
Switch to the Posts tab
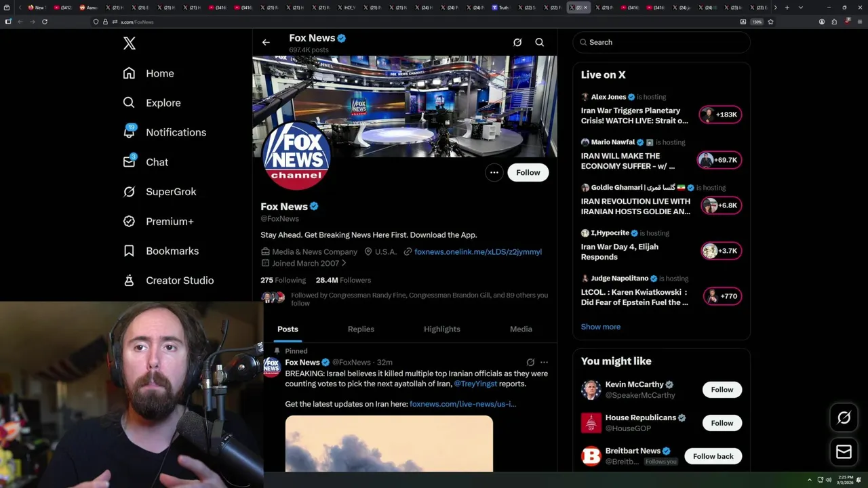pyautogui.click(x=288, y=329)
